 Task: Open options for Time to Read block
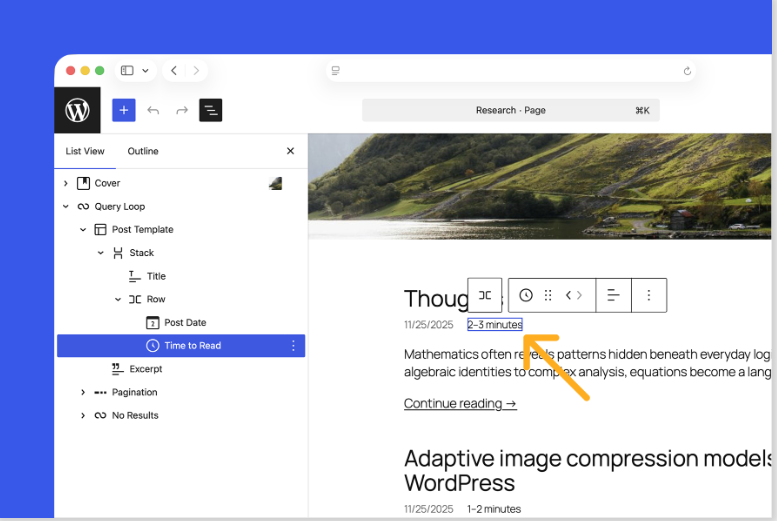coord(293,346)
